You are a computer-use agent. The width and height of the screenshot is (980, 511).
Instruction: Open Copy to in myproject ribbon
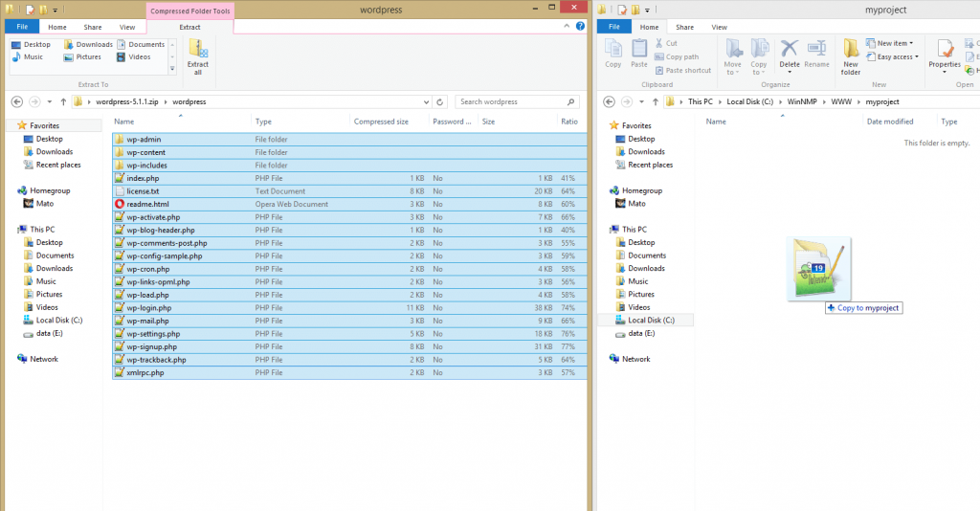759,56
